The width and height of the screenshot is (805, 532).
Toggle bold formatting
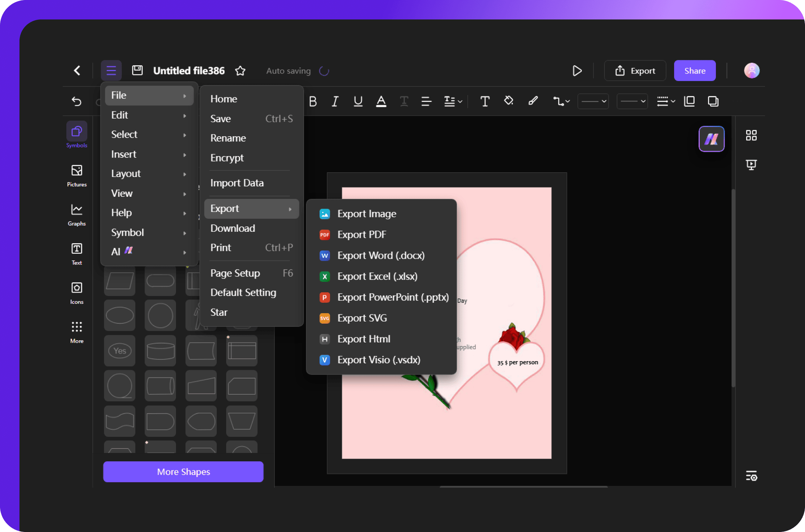[x=313, y=102]
